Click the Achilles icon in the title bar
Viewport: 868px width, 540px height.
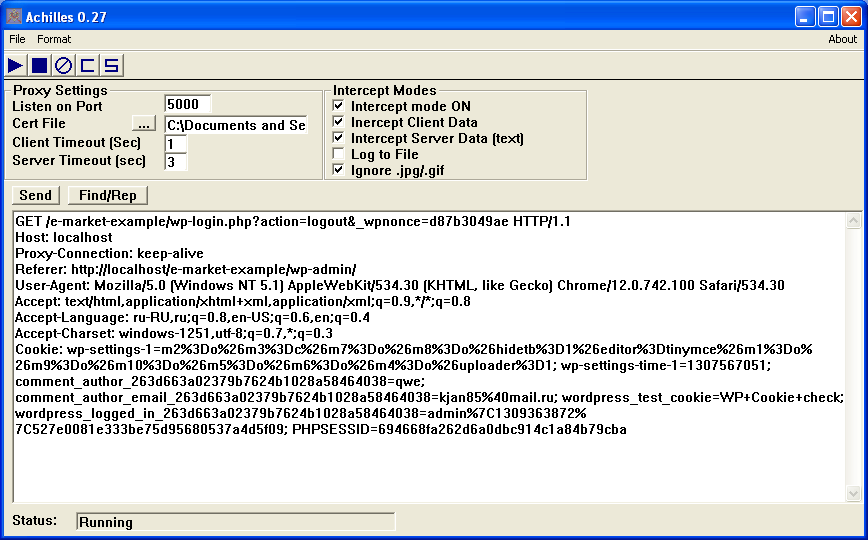14,16
